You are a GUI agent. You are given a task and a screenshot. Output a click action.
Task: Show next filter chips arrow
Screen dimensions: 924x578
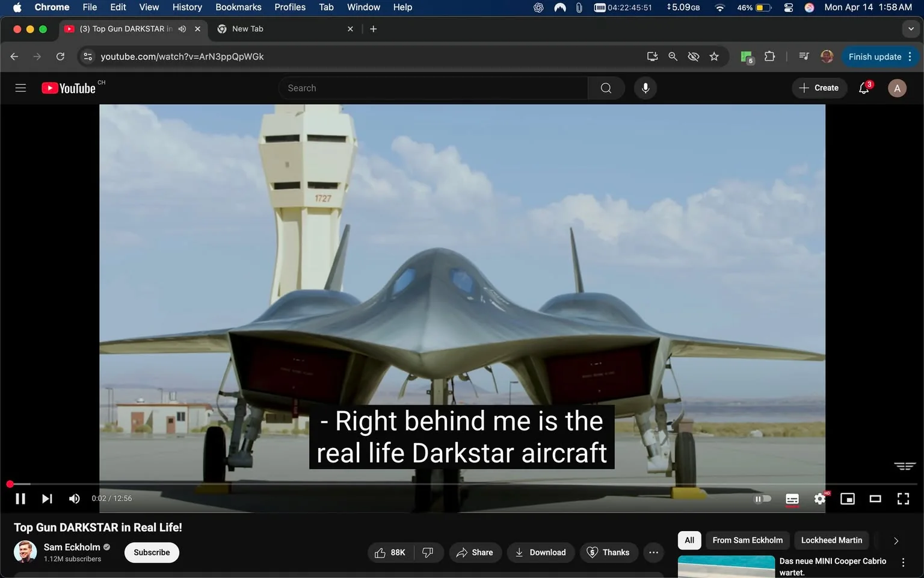[x=896, y=541]
